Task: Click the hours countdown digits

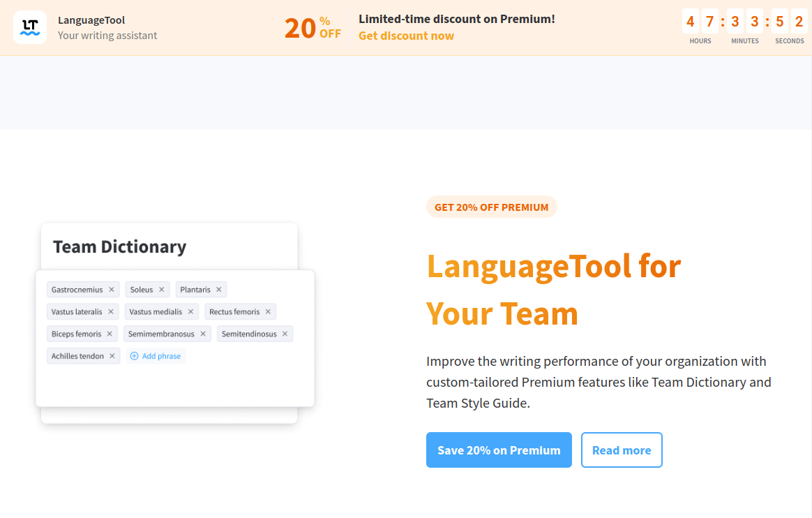Action: coord(700,22)
